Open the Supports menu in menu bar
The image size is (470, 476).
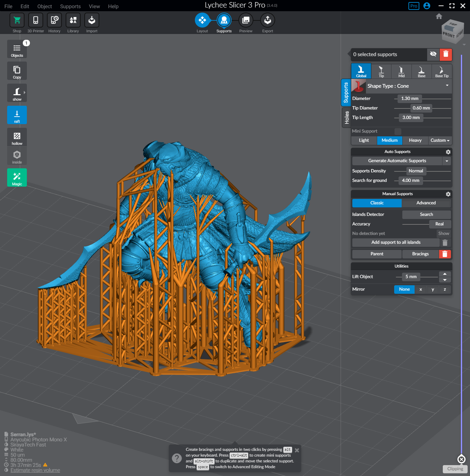pos(70,6)
